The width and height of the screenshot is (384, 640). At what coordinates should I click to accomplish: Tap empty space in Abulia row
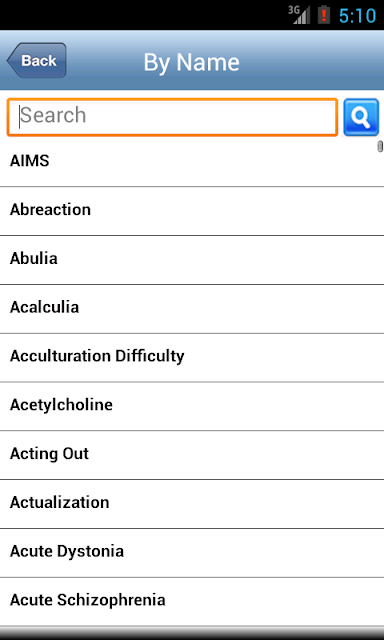(220, 260)
